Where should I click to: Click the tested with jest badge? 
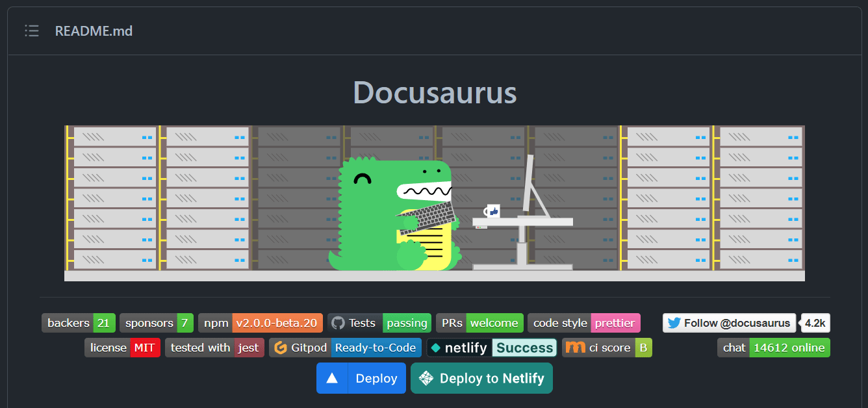point(214,348)
